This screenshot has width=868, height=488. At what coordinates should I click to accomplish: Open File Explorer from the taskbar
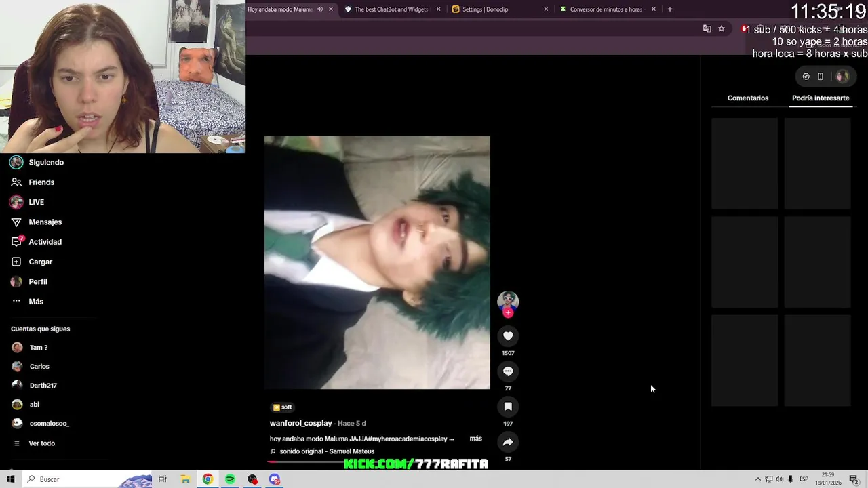click(185, 479)
